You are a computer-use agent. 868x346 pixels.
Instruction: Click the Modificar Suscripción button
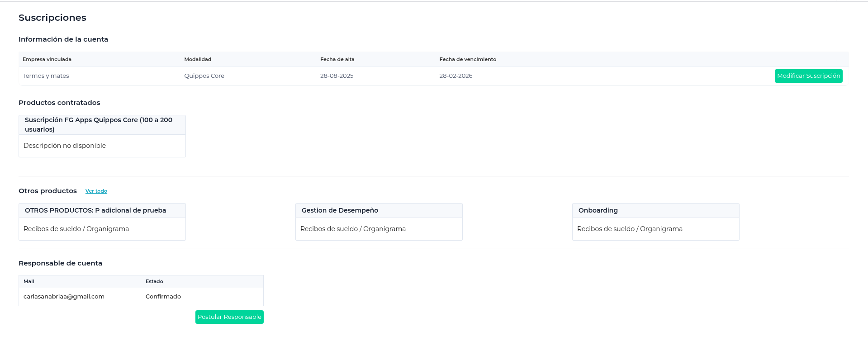click(808, 76)
